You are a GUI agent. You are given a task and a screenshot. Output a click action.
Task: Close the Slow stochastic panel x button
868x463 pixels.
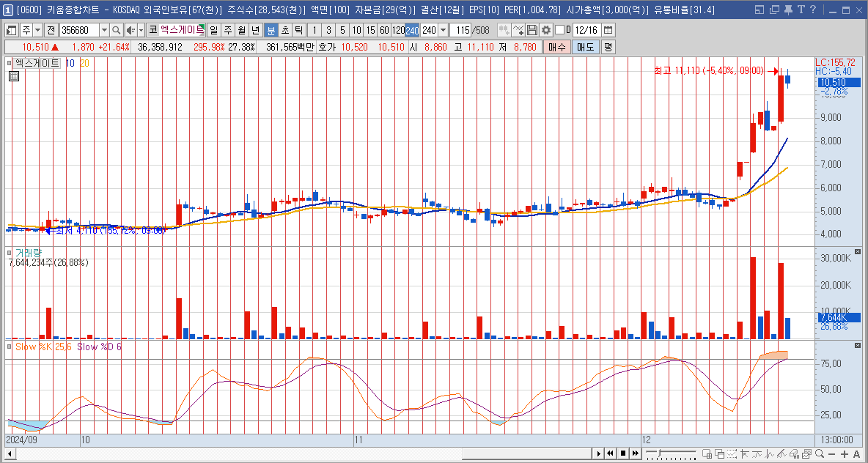click(858, 345)
